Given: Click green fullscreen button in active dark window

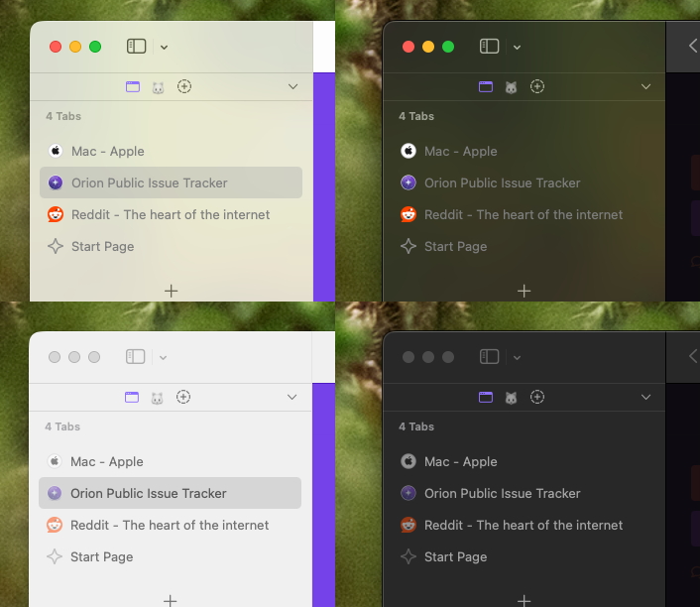Looking at the screenshot, I should click(448, 47).
